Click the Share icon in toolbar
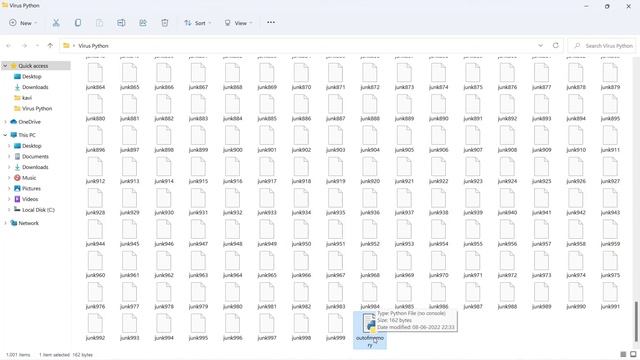 (x=143, y=23)
